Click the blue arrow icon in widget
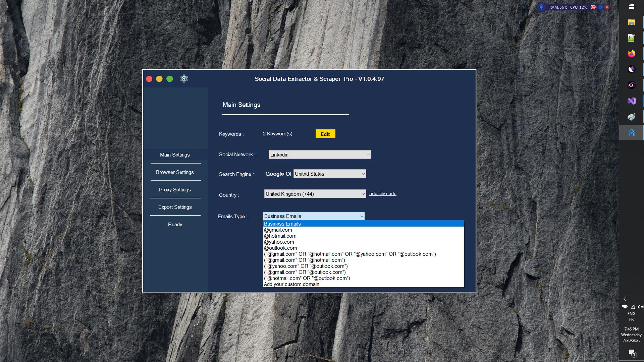This screenshot has height=362, width=644. [600, 7]
